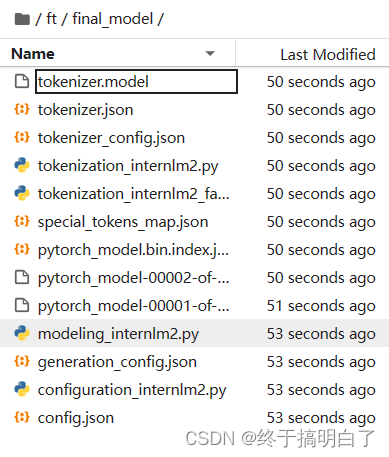Select the pytorch_model-00001-of-... file
The width and height of the screenshot is (389, 457).
point(194,306)
